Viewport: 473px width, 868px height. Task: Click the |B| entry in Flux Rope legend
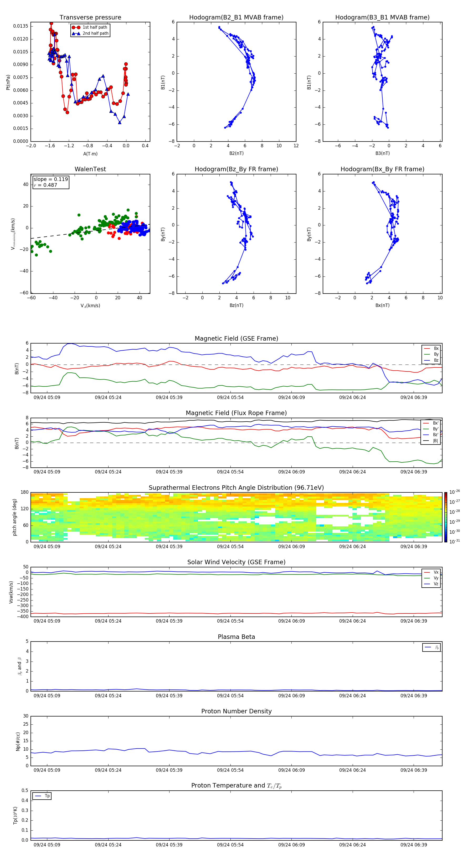431,441
